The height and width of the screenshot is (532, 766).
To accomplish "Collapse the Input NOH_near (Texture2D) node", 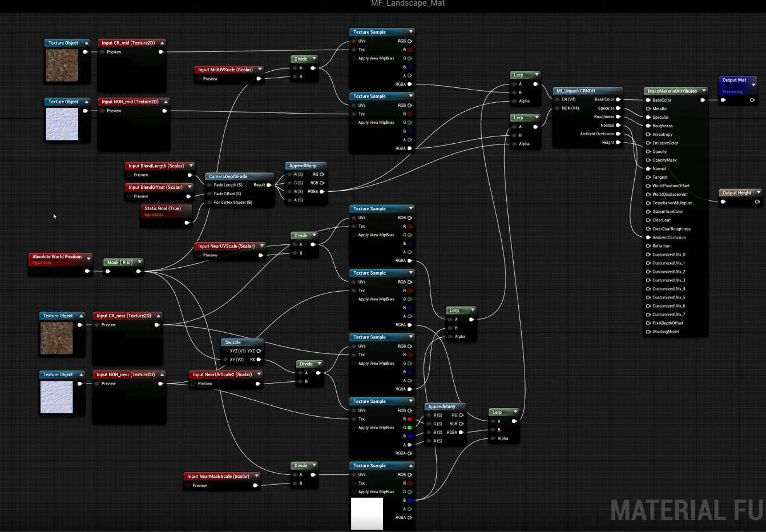I will [162, 374].
